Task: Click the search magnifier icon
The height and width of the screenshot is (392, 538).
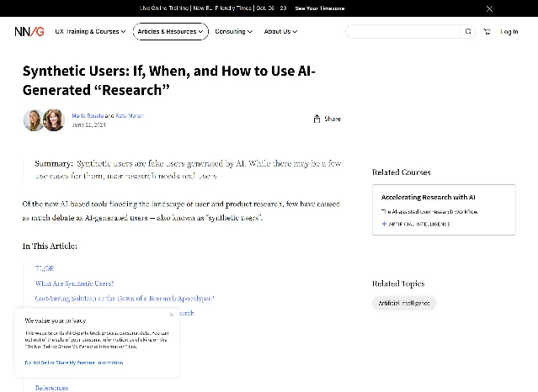Action: point(468,32)
